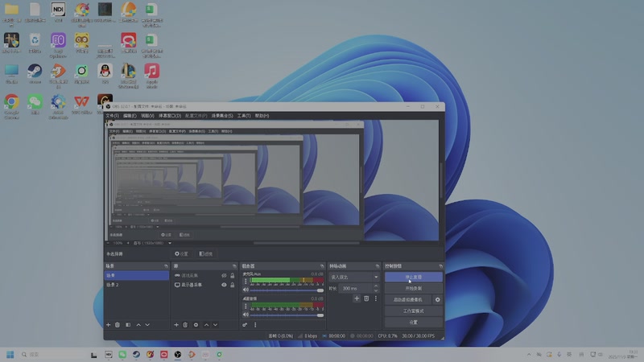
Task: Open scene filters icon in Scenes panel
Action: 128,325
